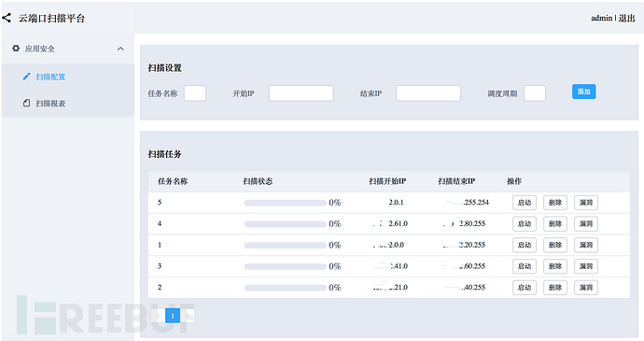The image size is (644, 341).
Task: Click 删除 for task 5
Action: click(x=555, y=203)
